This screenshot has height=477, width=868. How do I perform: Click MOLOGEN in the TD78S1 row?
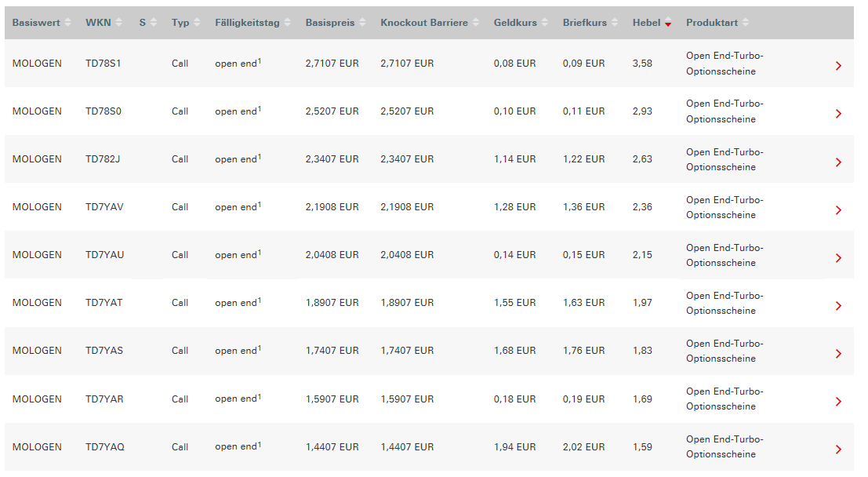point(37,64)
